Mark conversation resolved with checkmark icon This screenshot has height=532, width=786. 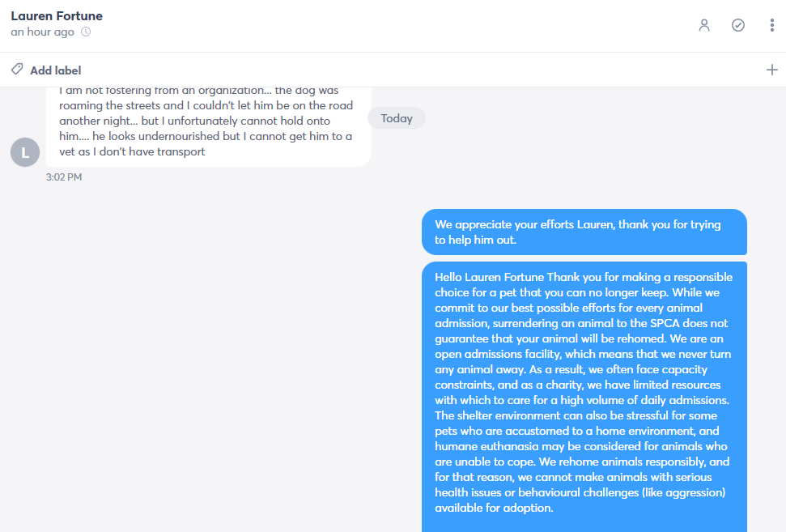(x=738, y=25)
